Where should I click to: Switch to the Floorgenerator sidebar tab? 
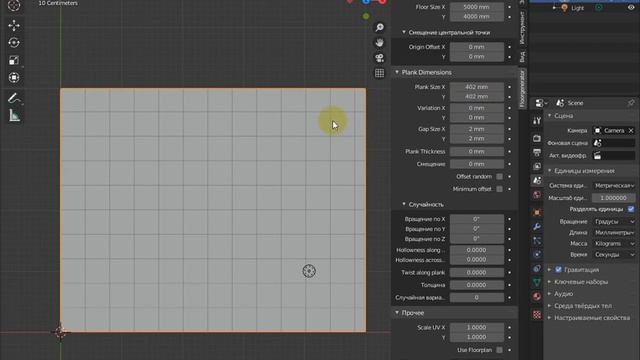(x=522, y=88)
